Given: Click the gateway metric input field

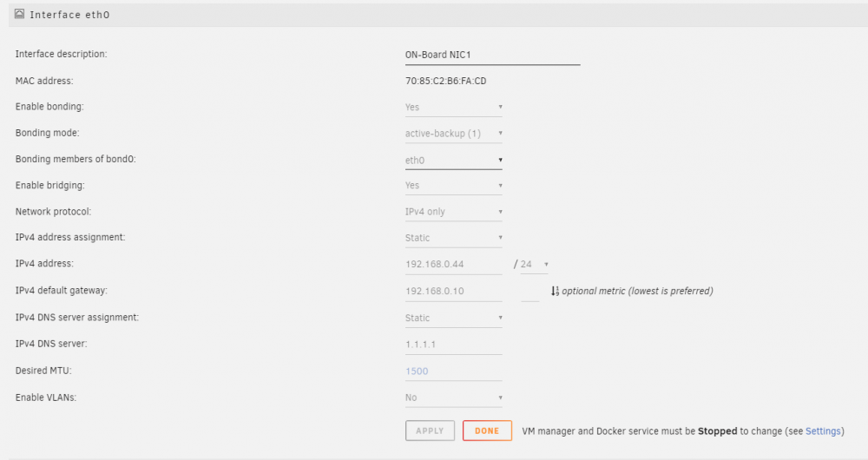Looking at the screenshot, I should [x=529, y=292].
